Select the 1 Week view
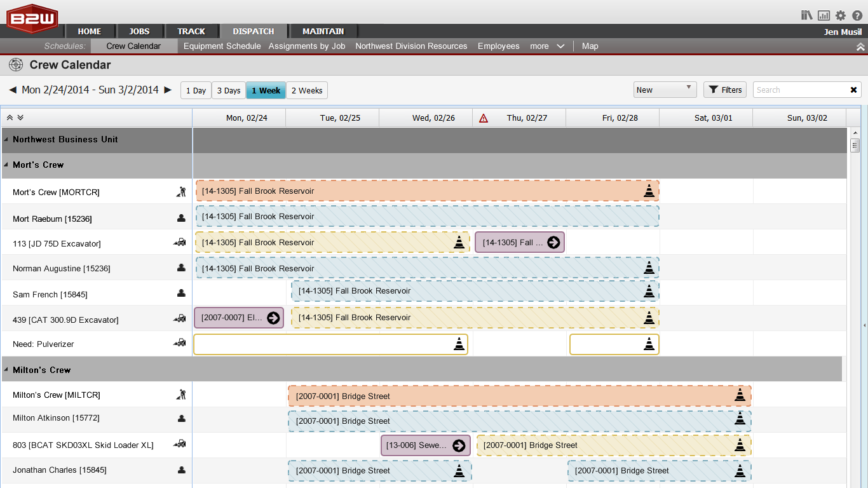Viewport: 868px width, 488px height. pos(266,90)
